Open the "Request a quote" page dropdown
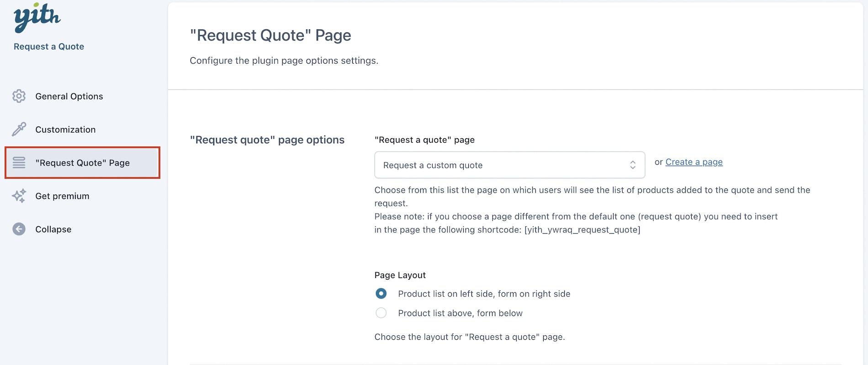This screenshot has width=868, height=365. point(509,165)
